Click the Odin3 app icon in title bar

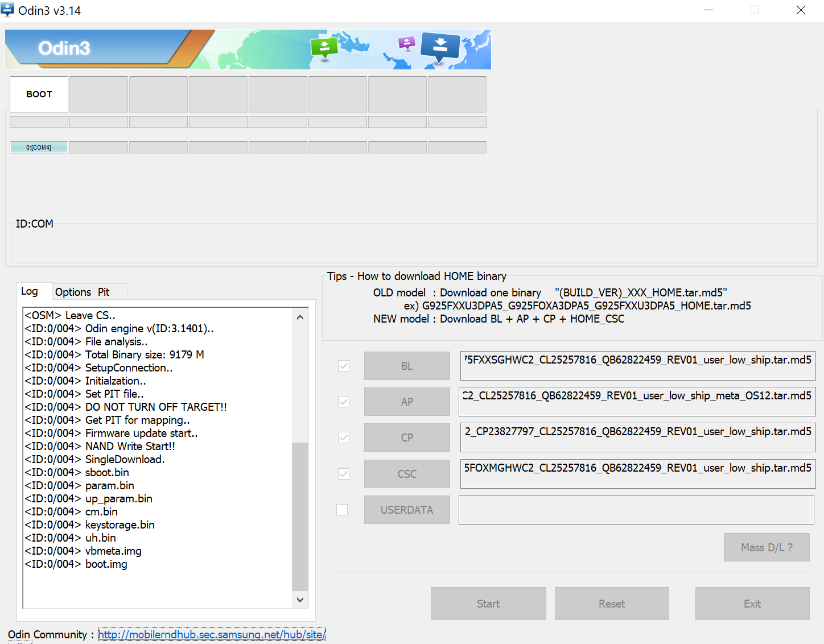[7, 10]
